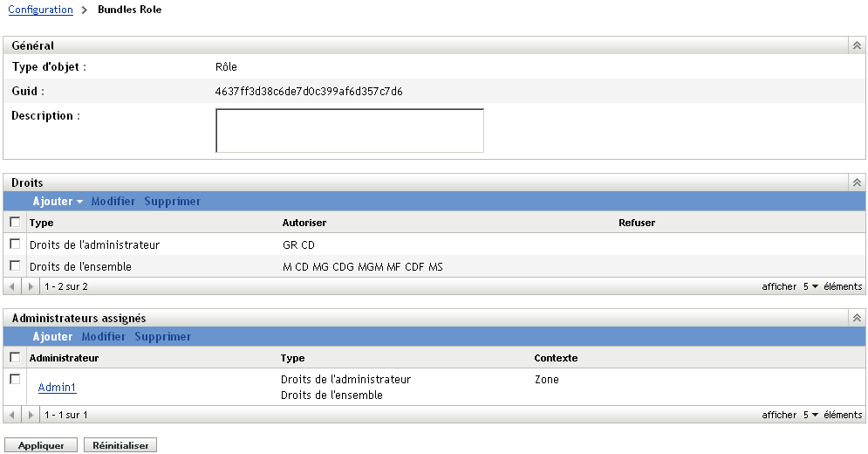
Task: Click the Guid value text
Action: point(309,91)
